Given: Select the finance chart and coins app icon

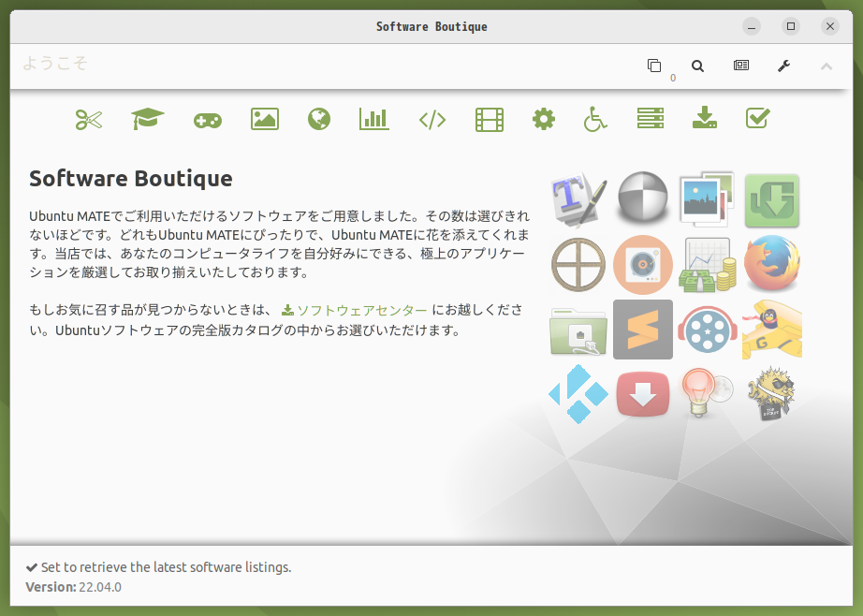Looking at the screenshot, I should (x=708, y=265).
